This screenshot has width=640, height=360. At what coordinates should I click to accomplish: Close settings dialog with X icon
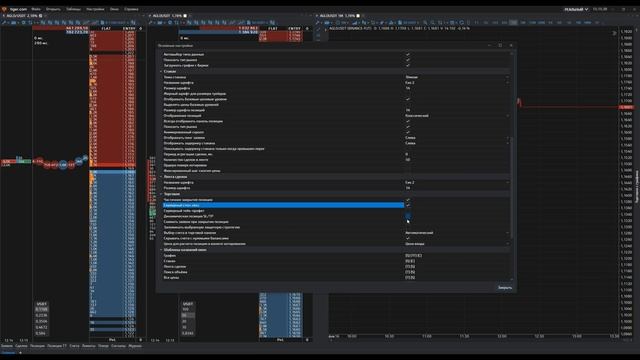511,45
